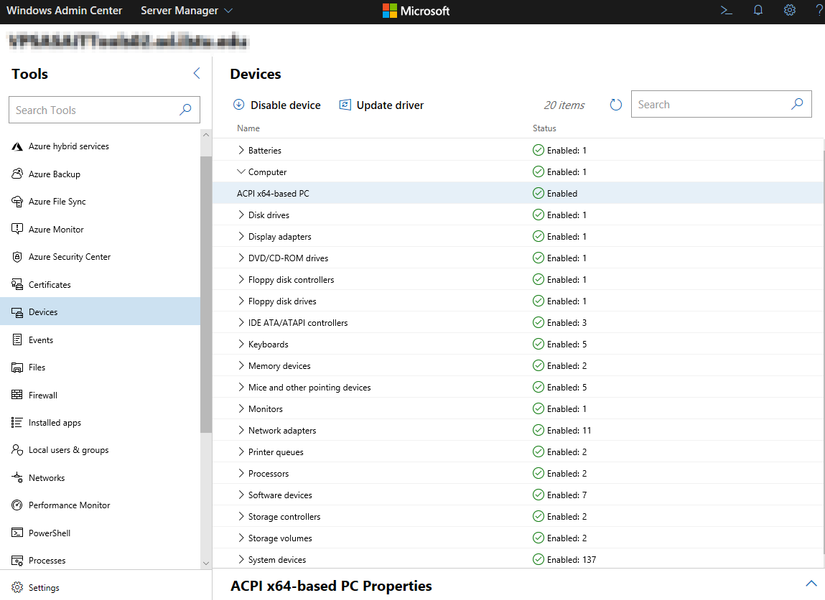Click the Networks icon
The height and width of the screenshot is (600, 825).
tap(17, 477)
